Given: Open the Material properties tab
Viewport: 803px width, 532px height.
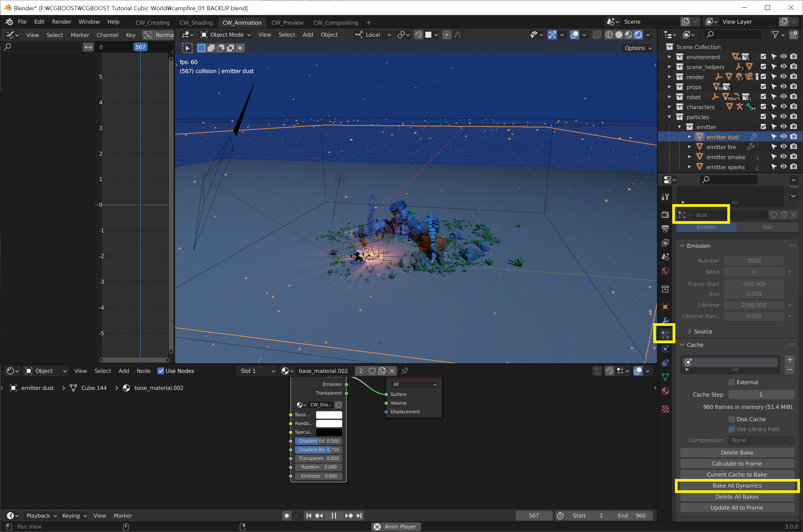Looking at the screenshot, I should [665, 391].
